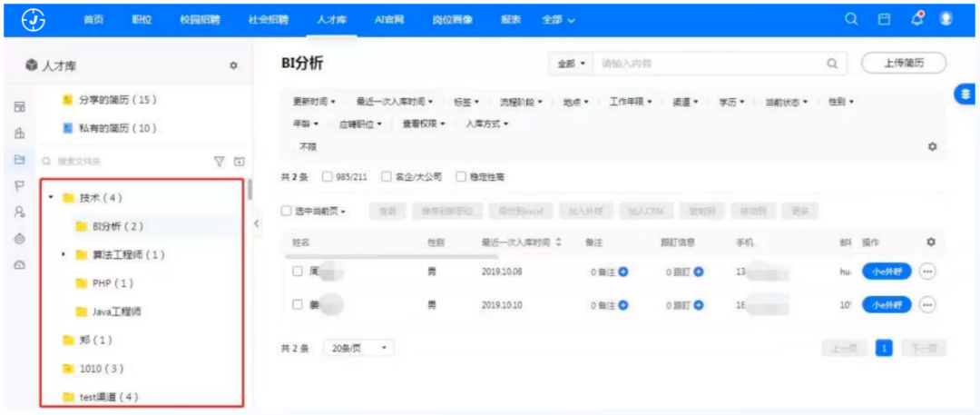Click the person icon in left sidebar
This screenshot has width=980, height=415.
(x=19, y=212)
